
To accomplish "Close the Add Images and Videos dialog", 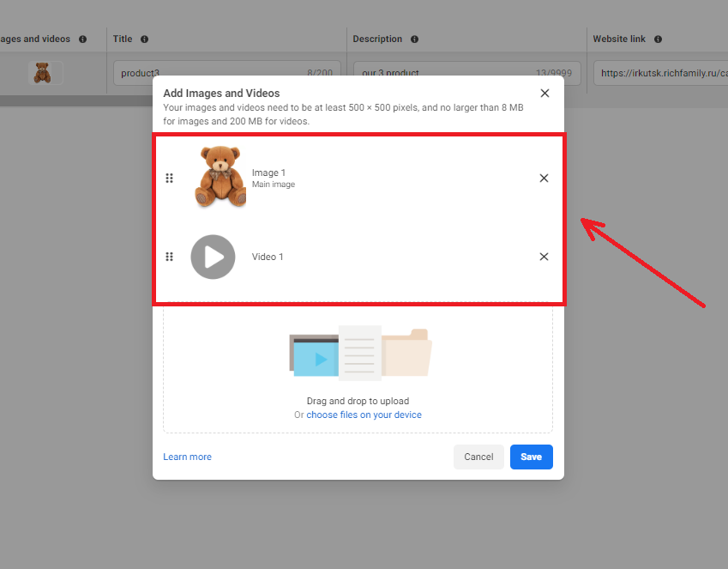I will click(544, 94).
